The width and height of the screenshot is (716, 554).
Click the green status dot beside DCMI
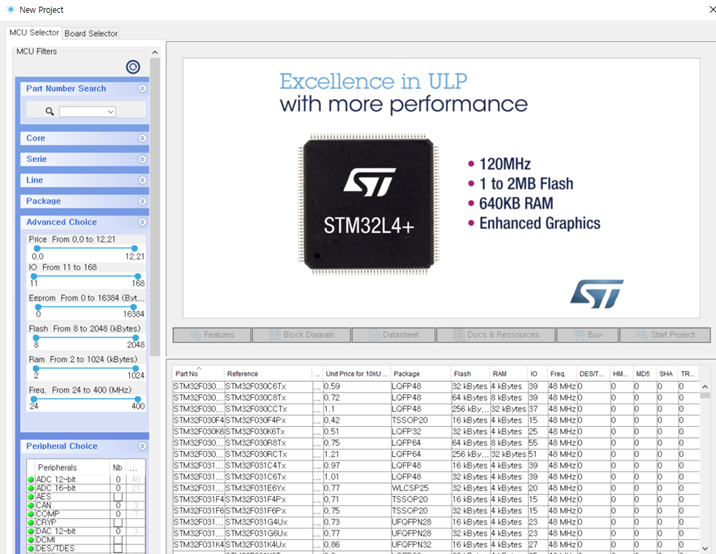coord(31,540)
